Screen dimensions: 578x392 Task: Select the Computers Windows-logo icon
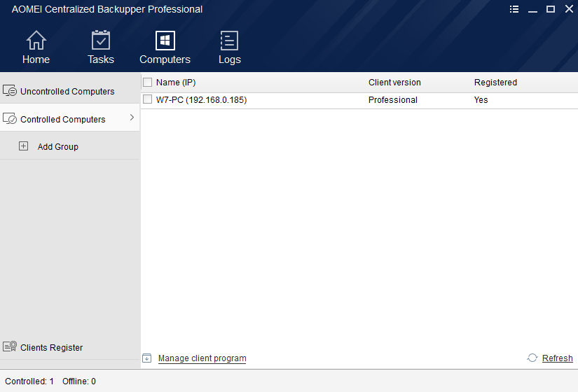click(x=165, y=40)
